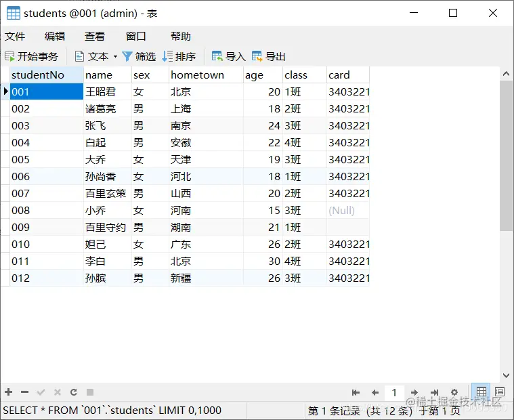Image resolution: width=514 pixels, height=420 pixels.
Task: Click the scrollbar down arrow
Action: (506, 375)
